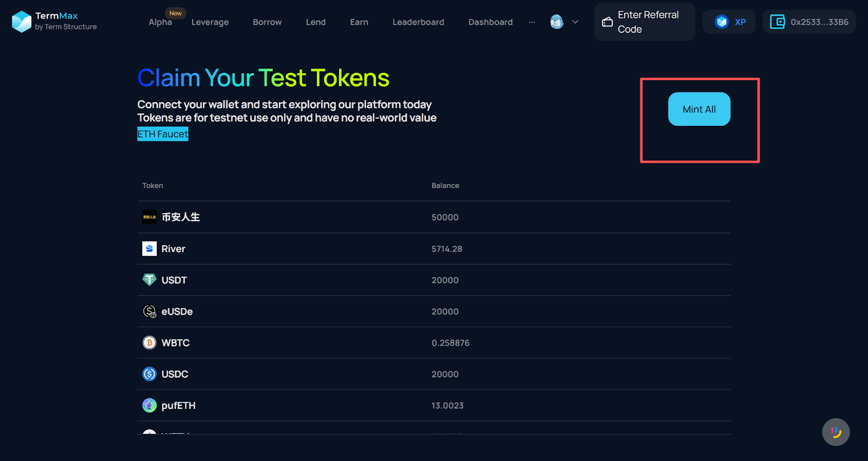Image resolution: width=868 pixels, height=461 pixels.
Task: Click the wallet icon beside the address
Action: pos(777,22)
